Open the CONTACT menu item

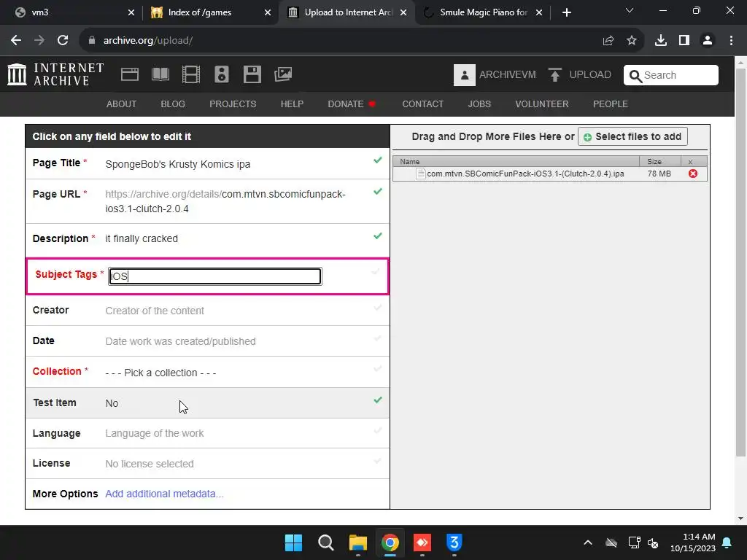click(422, 104)
